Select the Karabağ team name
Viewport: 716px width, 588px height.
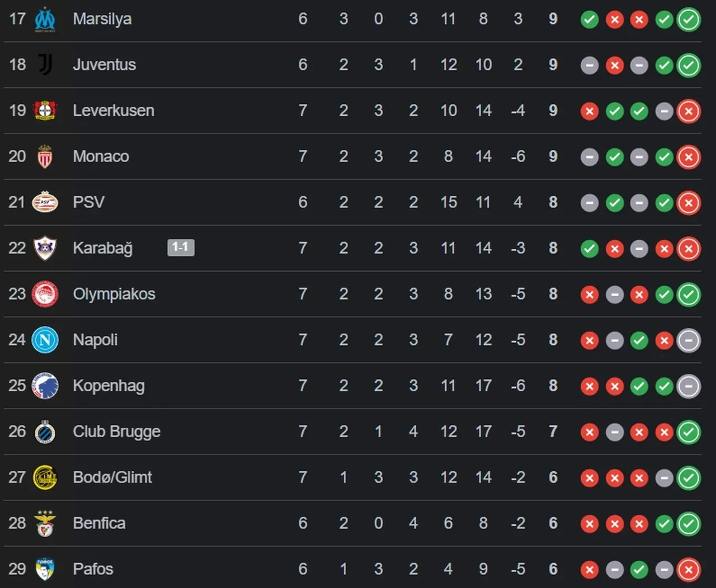coord(102,248)
